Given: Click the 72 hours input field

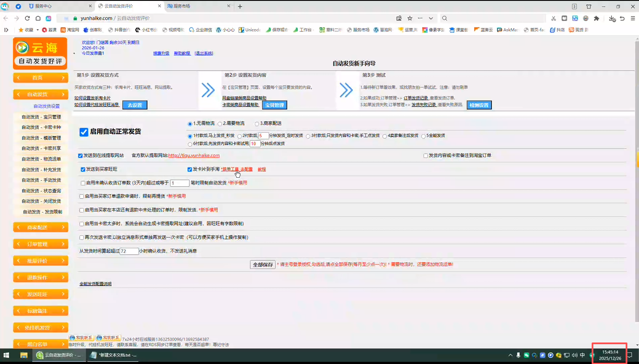Looking at the screenshot, I should pyautogui.click(x=129, y=251).
